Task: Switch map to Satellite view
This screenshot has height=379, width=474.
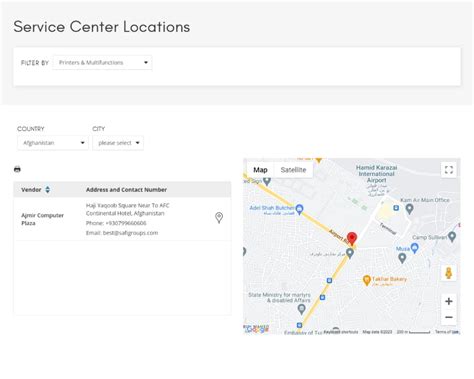Action: pyautogui.click(x=293, y=170)
